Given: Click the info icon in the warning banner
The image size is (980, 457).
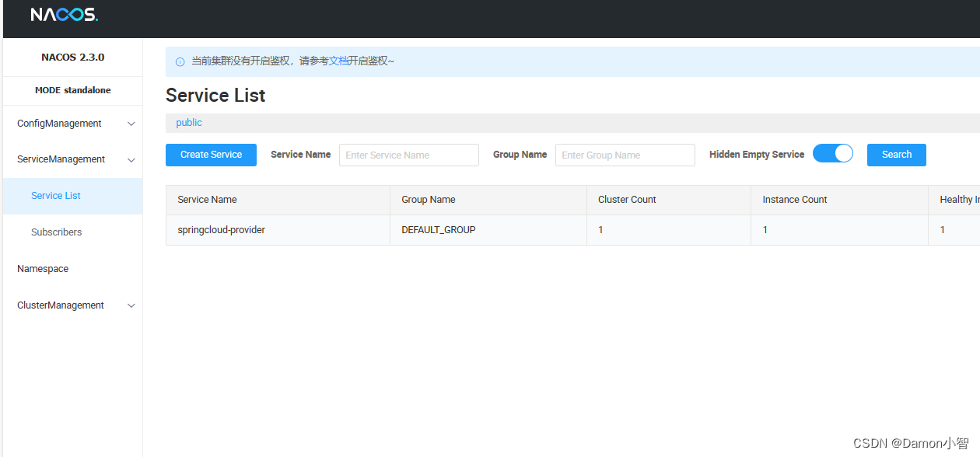Looking at the screenshot, I should 180,61.
